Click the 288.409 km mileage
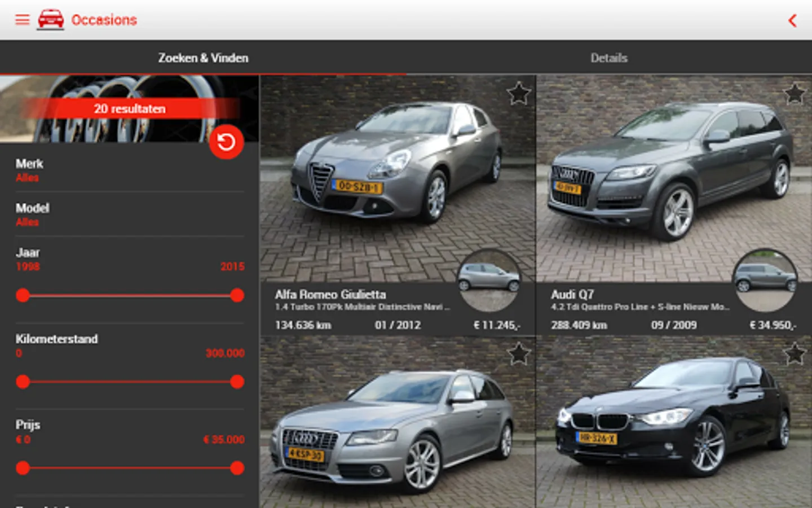812x508 pixels. (579, 325)
